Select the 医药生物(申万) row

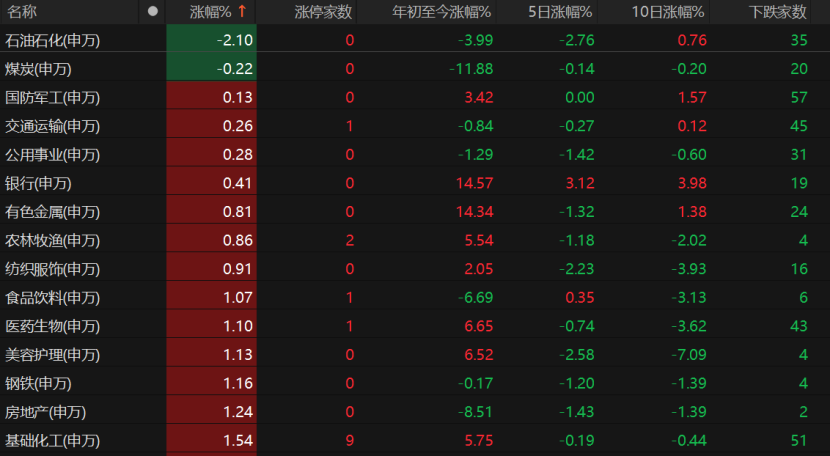(x=415, y=326)
